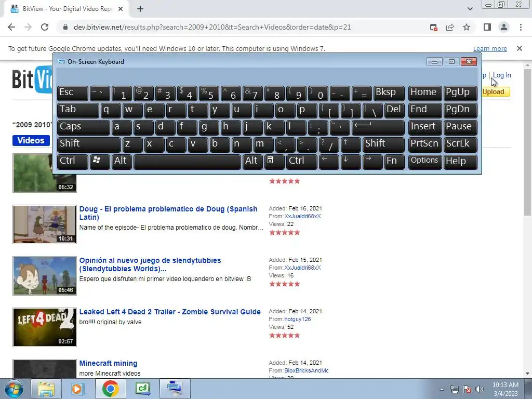Tap the right arrow key on keyboard

372,162
